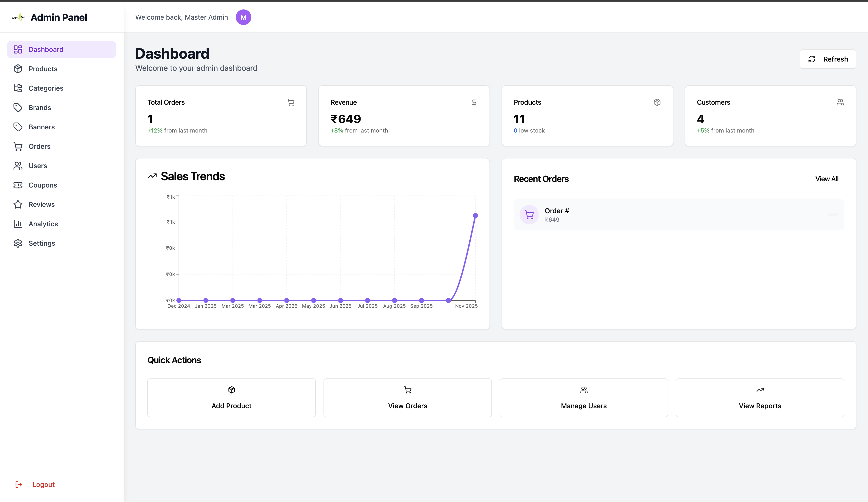This screenshot has height=502, width=868.
Task: Open the Orders menu item
Action: [39, 146]
